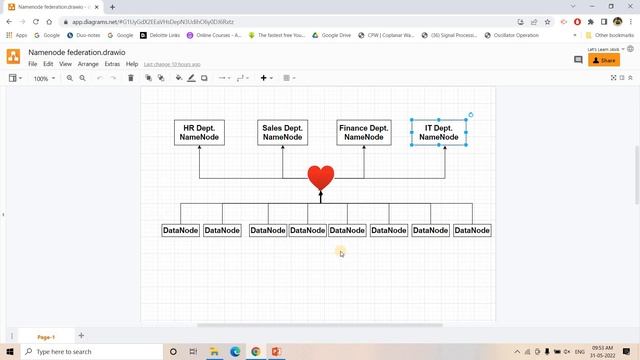Toggle fullscreen mode icon
Screen dimensions: 640x360
point(613,78)
